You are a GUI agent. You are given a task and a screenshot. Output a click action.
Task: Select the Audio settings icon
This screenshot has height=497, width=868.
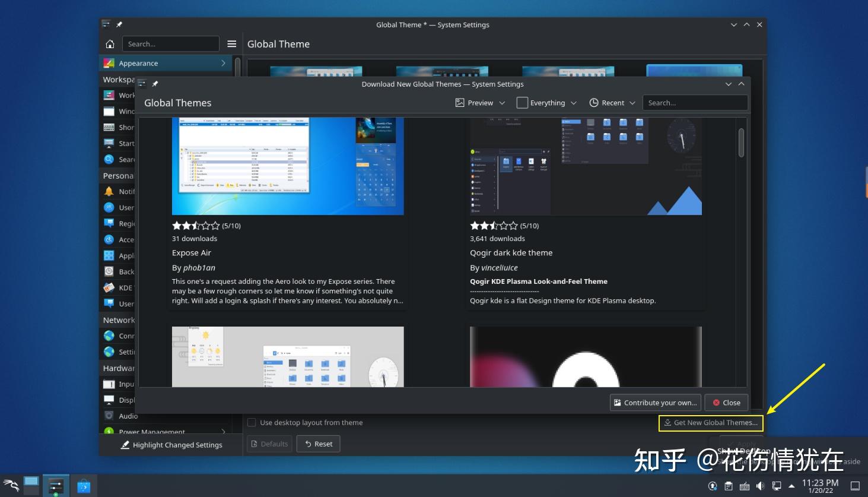(109, 416)
